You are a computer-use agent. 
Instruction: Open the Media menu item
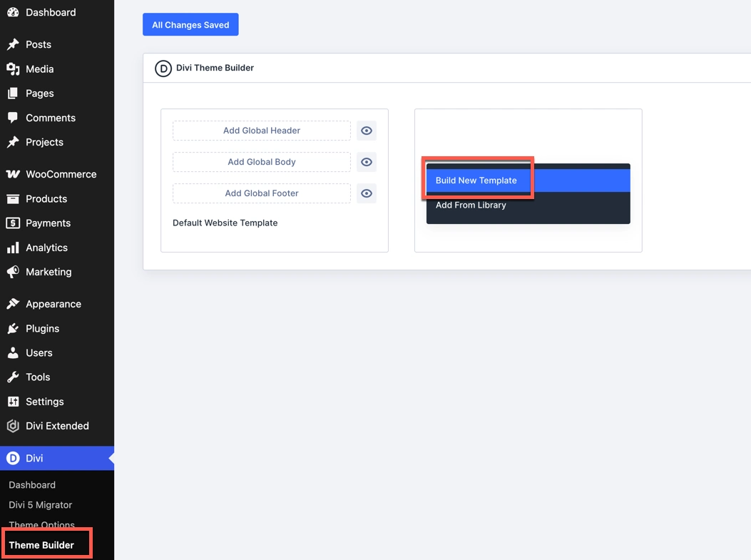coord(57,69)
